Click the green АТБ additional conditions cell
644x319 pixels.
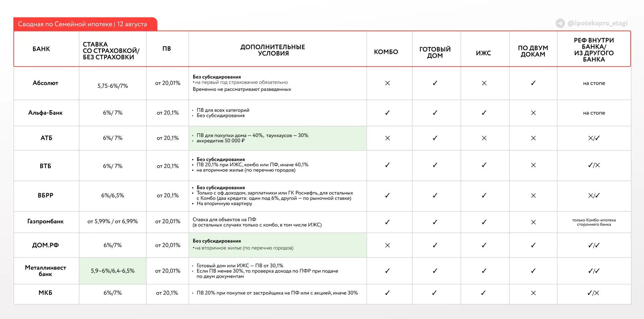click(x=278, y=138)
